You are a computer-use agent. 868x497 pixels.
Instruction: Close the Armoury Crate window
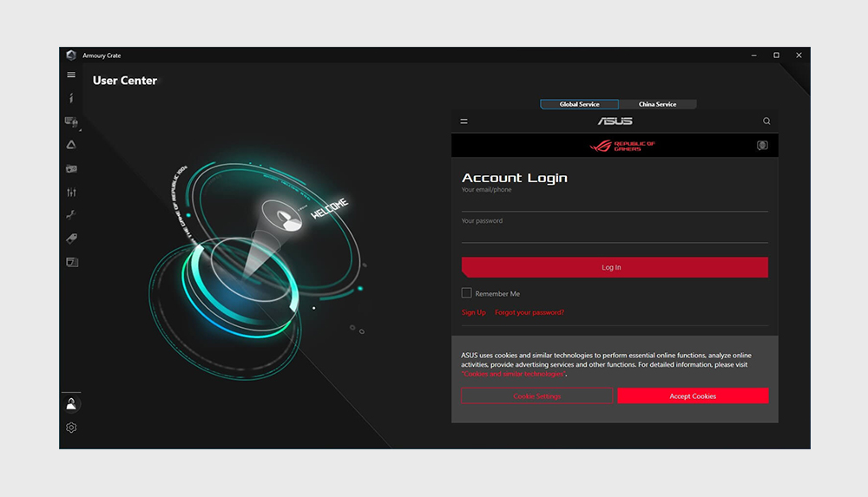pyautogui.click(x=799, y=56)
